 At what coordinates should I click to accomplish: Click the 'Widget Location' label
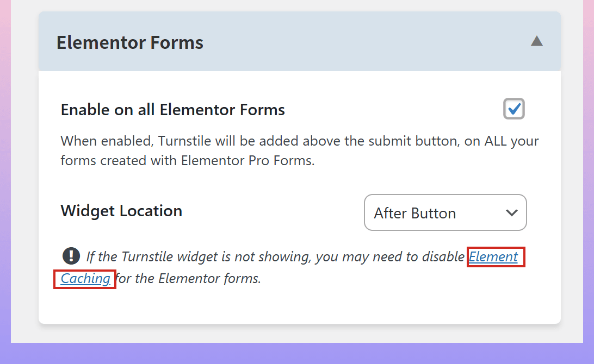coord(121,211)
